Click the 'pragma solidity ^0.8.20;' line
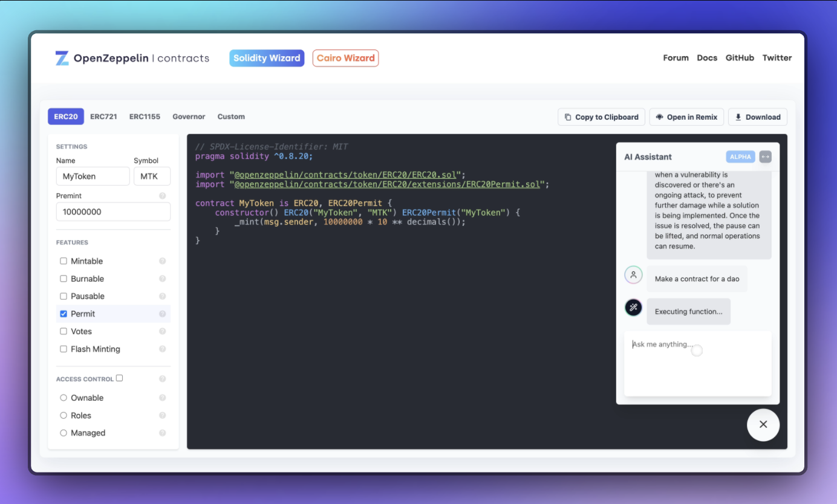837x504 pixels. (254, 156)
